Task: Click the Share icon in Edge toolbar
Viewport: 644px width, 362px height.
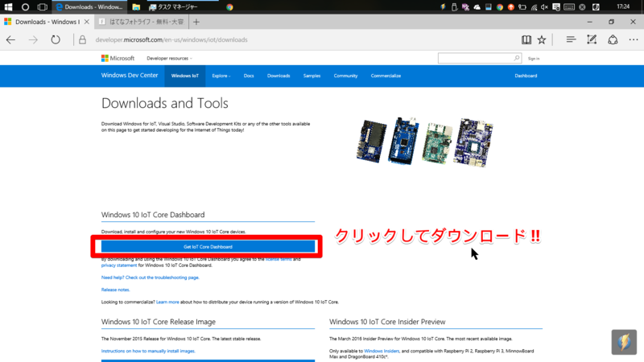Action: (x=613, y=39)
